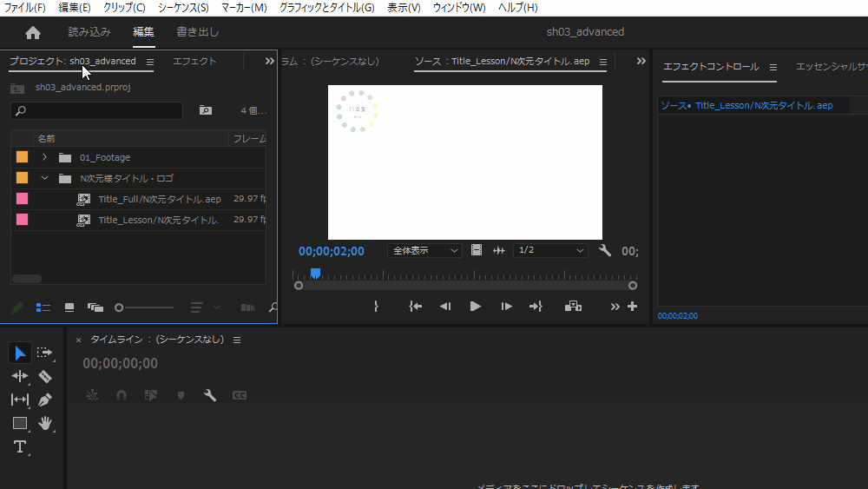Collapse the N次元様タイトル・ロゴ bin
The height and width of the screenshot is (489, 868).
(x=44, y=178)
